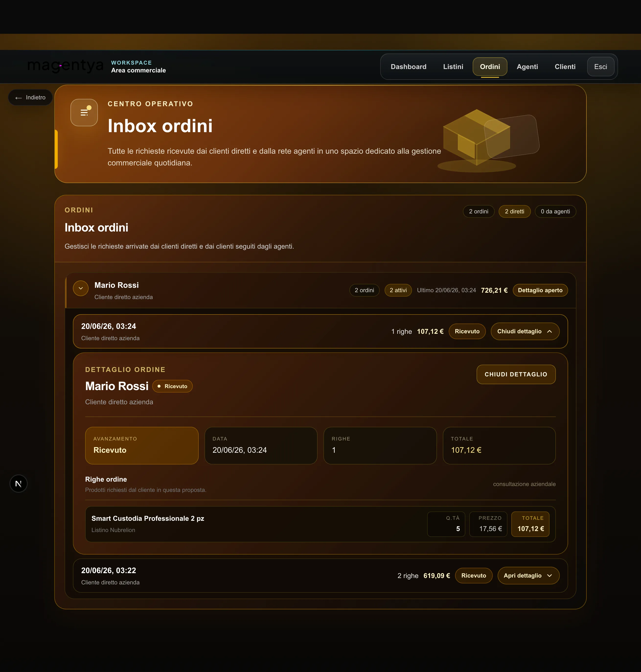Toggle the 2 ordini filter chip

point(478,211)
